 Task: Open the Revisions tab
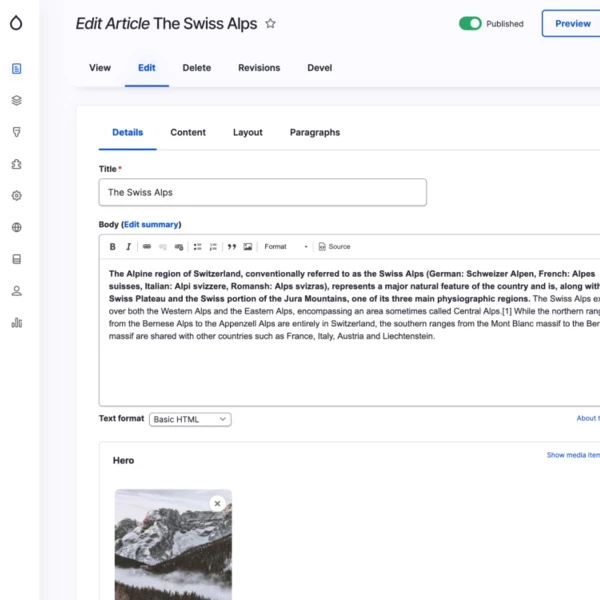pos(259,68)
